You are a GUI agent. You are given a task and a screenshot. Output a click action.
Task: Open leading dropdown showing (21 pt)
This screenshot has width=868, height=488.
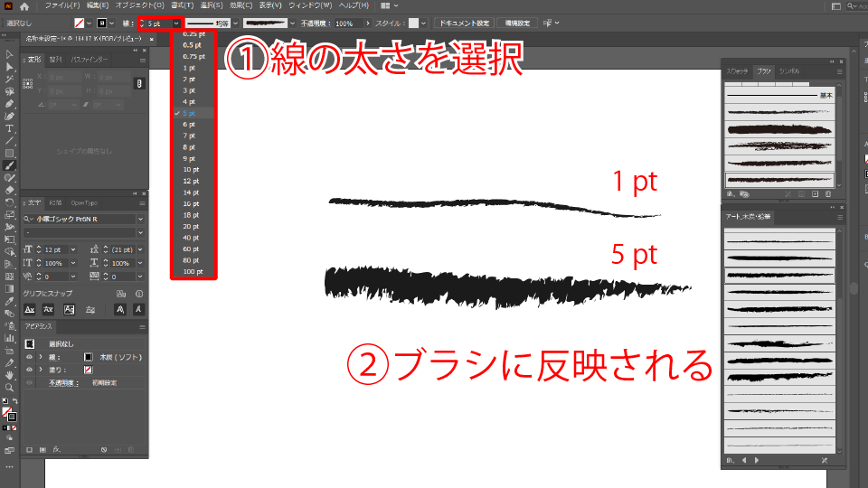coord(140,249)
